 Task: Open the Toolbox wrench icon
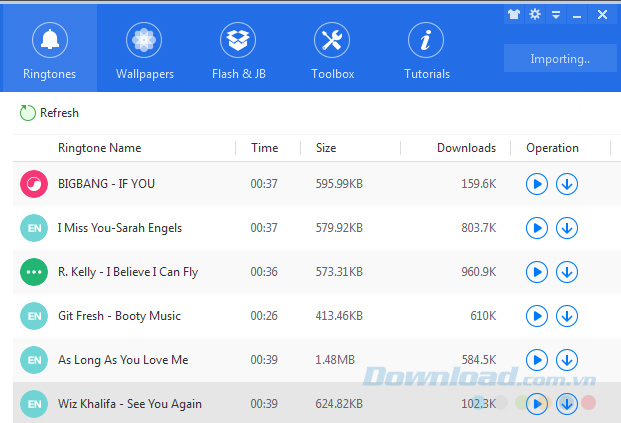click(332, 50)
